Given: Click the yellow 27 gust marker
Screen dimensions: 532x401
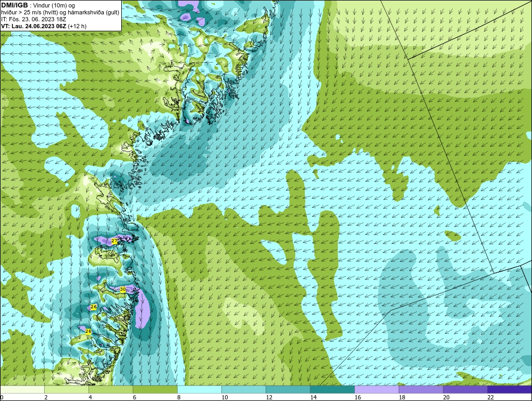Looking at the screenshot, I should [114, 241].
